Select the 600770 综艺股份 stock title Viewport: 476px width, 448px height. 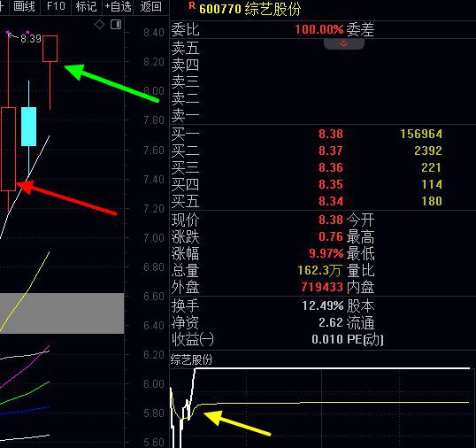click(x=250, y=9)
